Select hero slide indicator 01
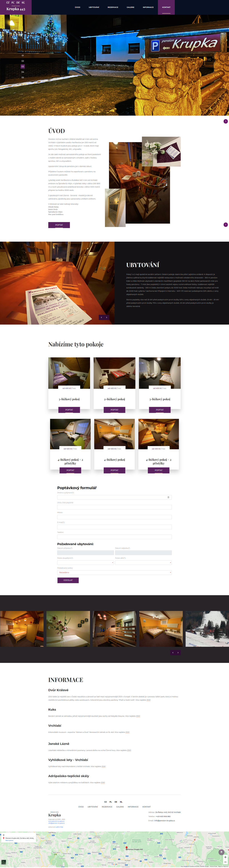The height and width of the screenshot is (868, 229). pos(23,55)
